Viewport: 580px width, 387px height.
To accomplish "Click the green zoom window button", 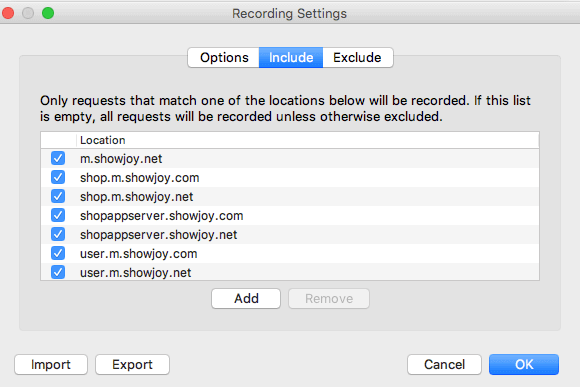I will 48,13.
